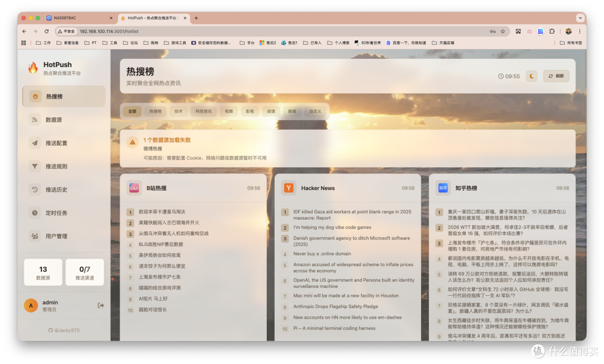Click the HotPush flame logo
Viewport: 604px width, 364px height.
pyautogui.click(x=33, y=68)
